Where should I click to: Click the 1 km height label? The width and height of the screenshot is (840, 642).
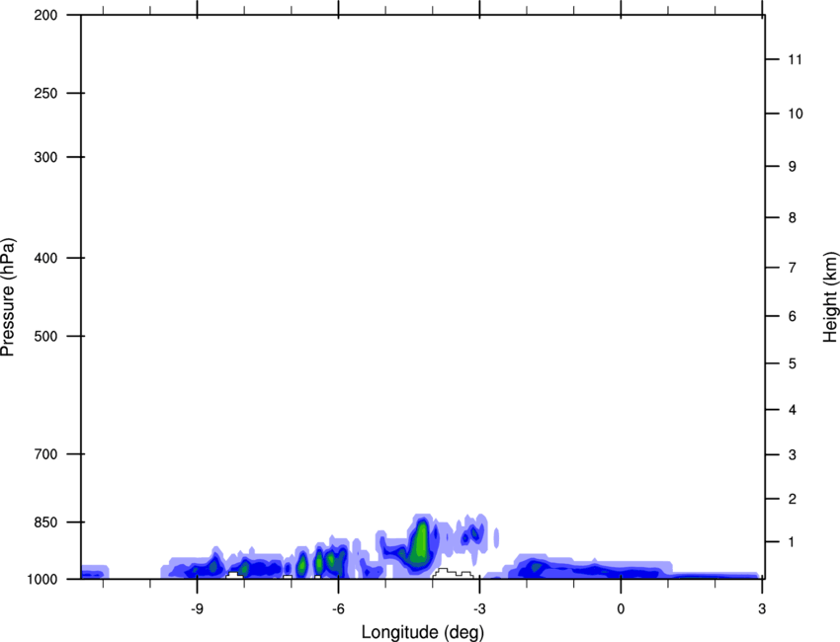(792, 542)
